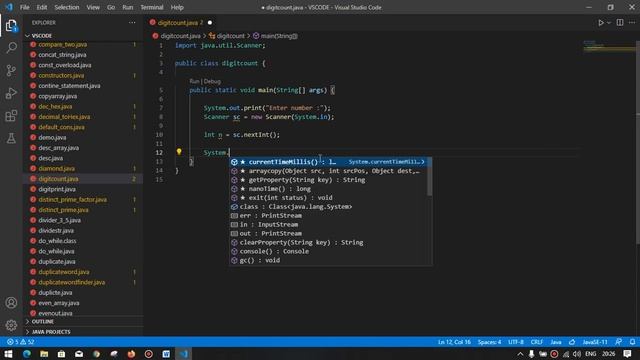Select err : PrintStream suggestion
The image size is (640, 360).
point(328,216)
